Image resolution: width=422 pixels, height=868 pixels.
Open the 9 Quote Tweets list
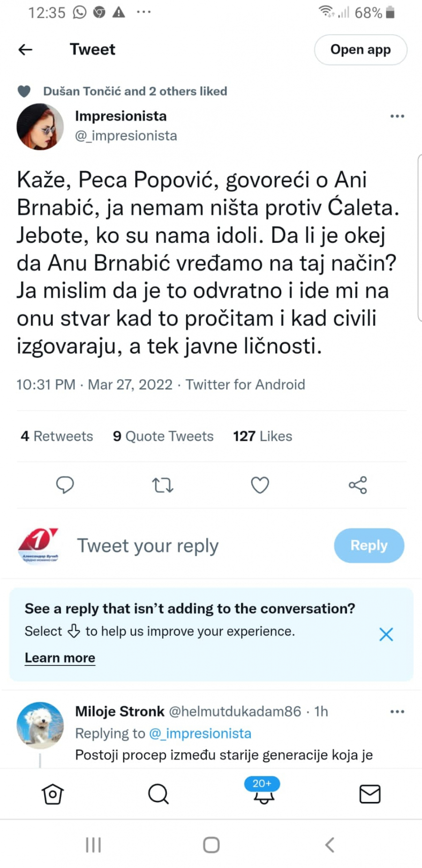coord(163,436)
